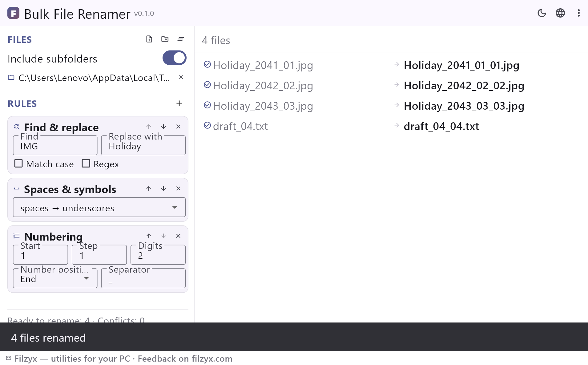Add a new rule with plus icon
This screenshot has height=365, width=588.
pos(179,103)
